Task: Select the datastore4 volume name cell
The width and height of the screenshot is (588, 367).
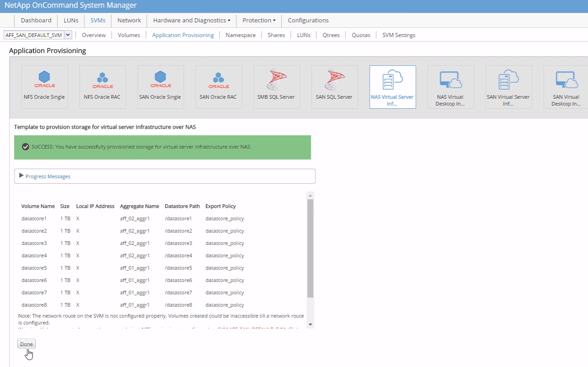Action: pyautogui.click(x=34, y=255)
